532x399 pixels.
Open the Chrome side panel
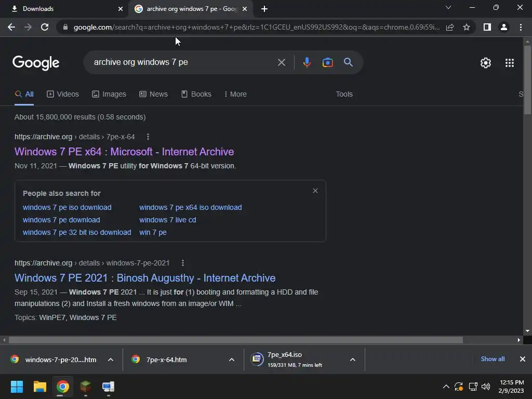tap(487, 27)
